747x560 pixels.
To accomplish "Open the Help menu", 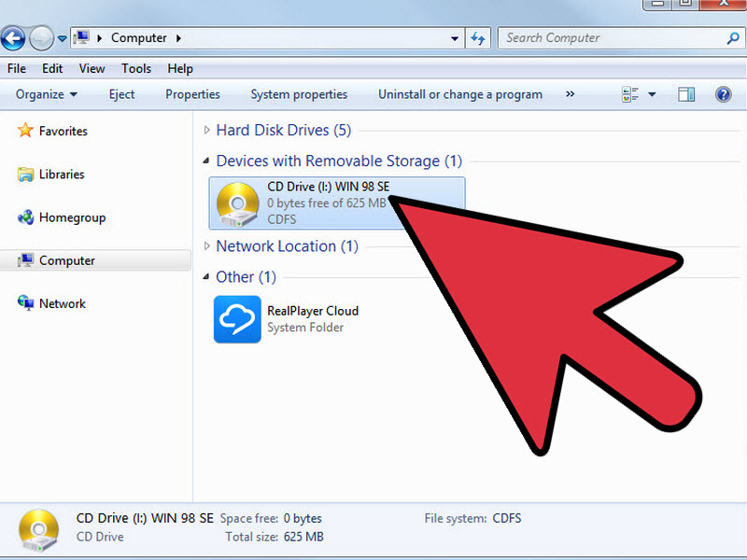I will pos(180,68).
